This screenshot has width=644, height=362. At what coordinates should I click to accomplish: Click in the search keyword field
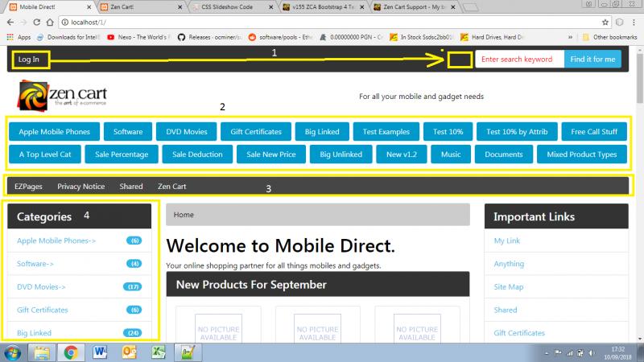519,59
